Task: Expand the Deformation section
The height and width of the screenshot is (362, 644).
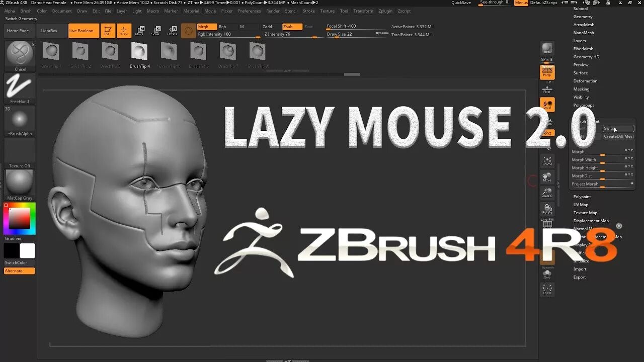Action: 586,81
